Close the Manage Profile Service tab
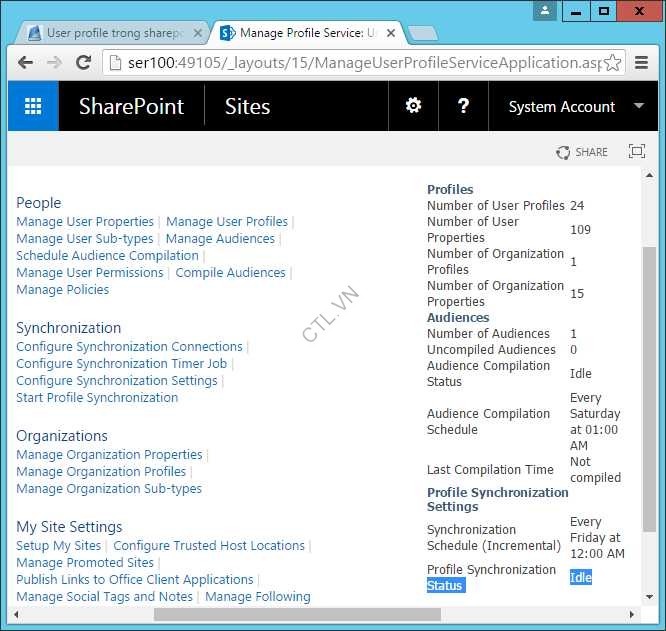This screenshot has width=666, height=631. 391,33
